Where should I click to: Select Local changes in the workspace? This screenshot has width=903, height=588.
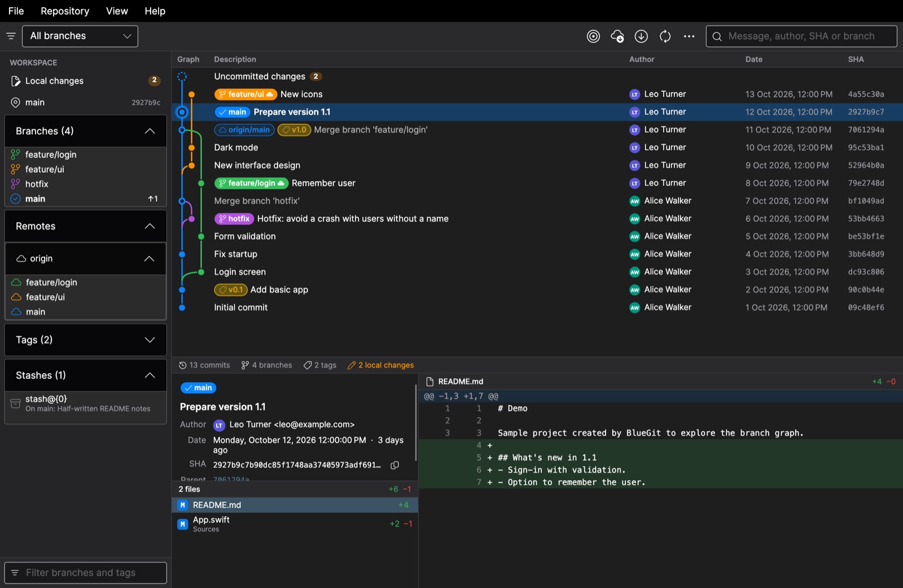click(86, 81)
